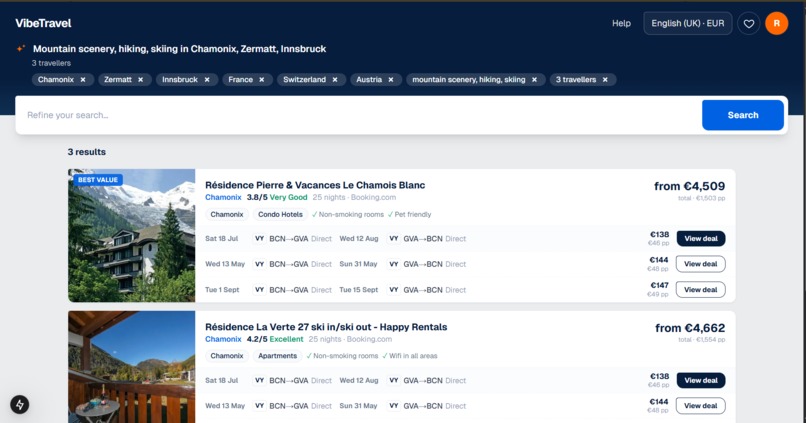Open Résidence La Verte 27 ski in/ski out title

[x=326, y=327]
